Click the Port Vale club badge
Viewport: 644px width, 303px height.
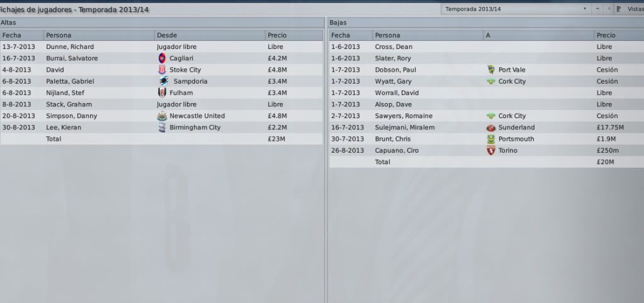click(491, 70)
